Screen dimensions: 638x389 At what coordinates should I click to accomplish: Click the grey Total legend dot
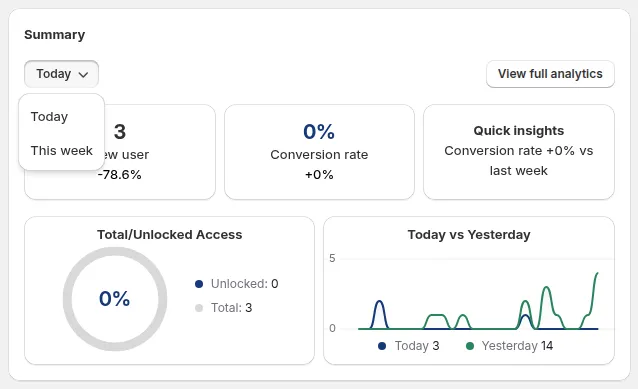[x=199, y=308]
